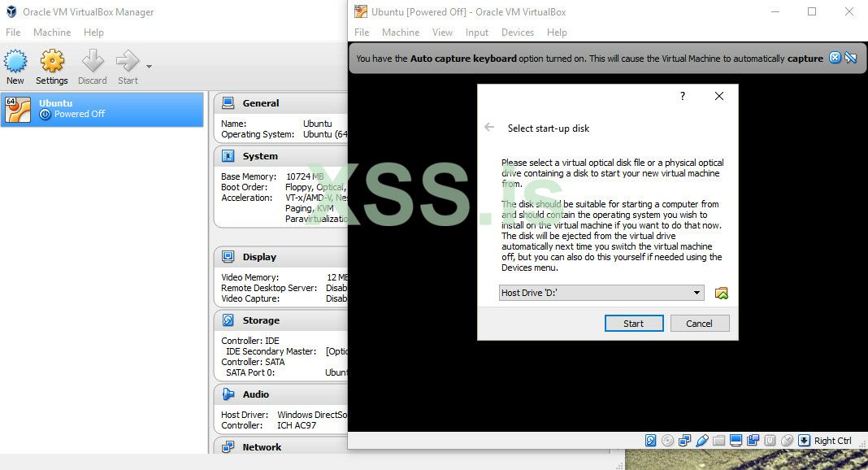
Task: Click the ICH AC97 controller value
Action: click(297, 426)
